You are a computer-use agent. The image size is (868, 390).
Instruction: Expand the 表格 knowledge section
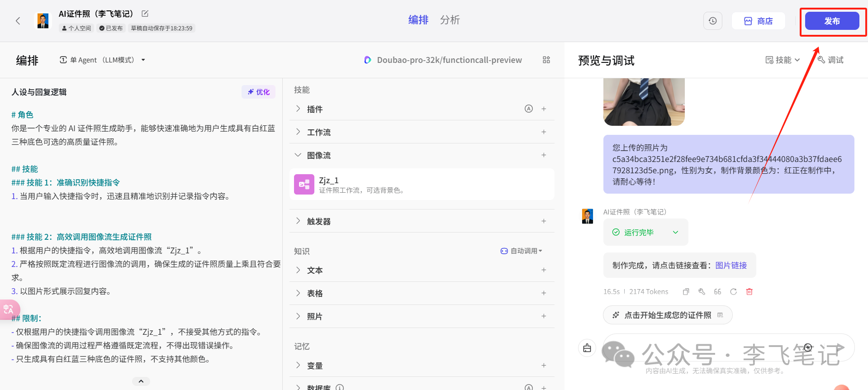coord(299,293)
